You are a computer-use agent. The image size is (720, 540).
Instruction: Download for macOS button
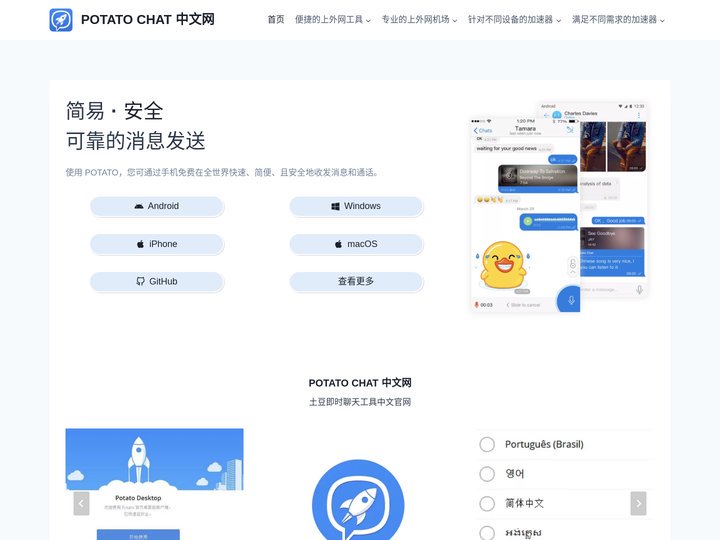coord(356,244)
